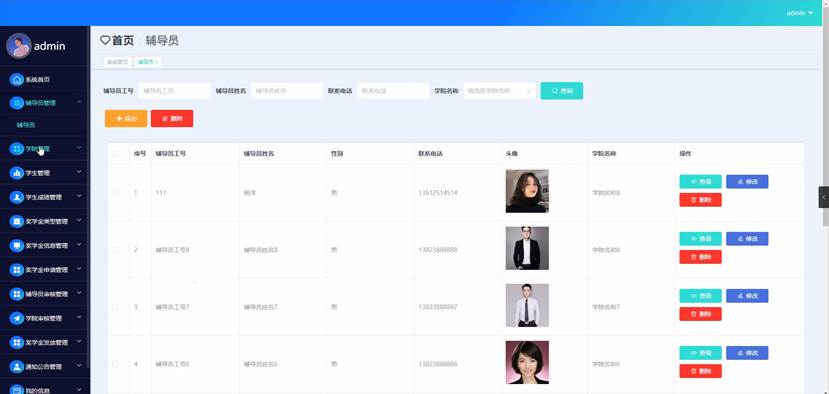Tick the checkbox for row 辅导员工号7
Viewport: 829px width, 394px height.
pyautogui.click(x=116, y=307)
